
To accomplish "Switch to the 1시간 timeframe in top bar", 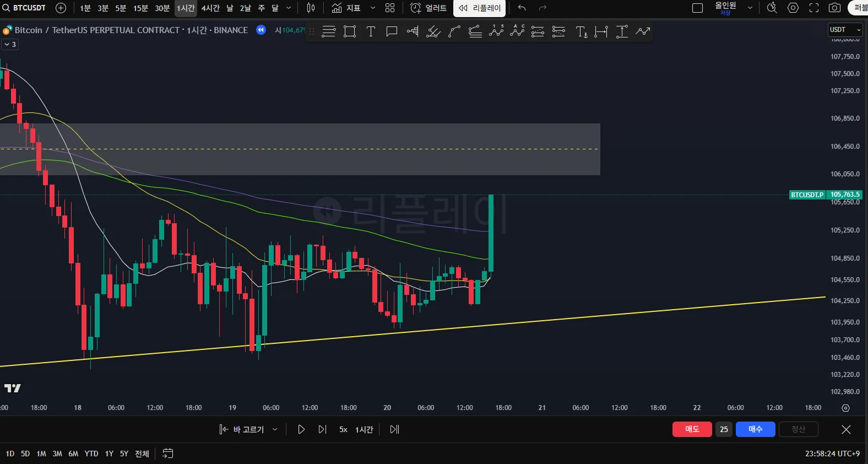I will pyautogui.click(x=186, y=8).
